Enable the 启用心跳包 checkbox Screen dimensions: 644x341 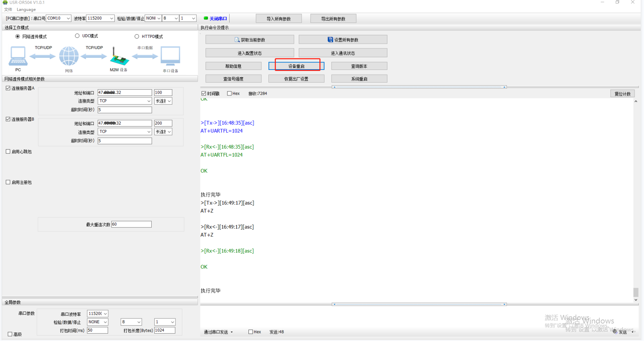(x=8, y=152)
